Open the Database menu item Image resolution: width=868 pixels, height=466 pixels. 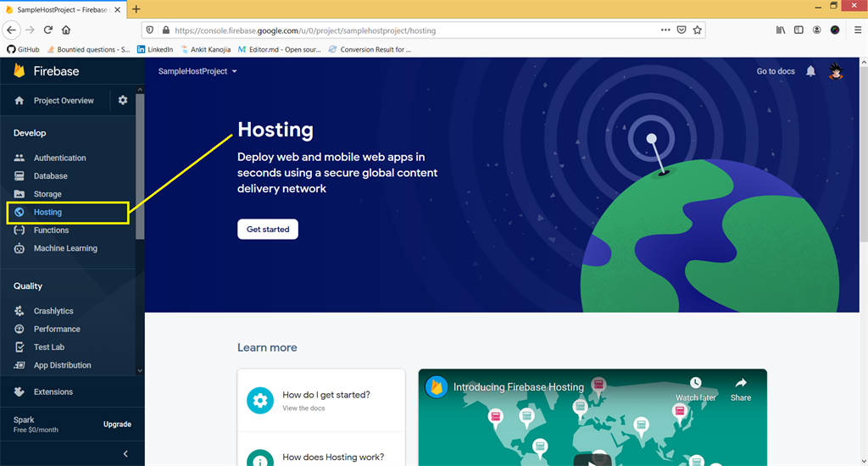click(50, 176)
